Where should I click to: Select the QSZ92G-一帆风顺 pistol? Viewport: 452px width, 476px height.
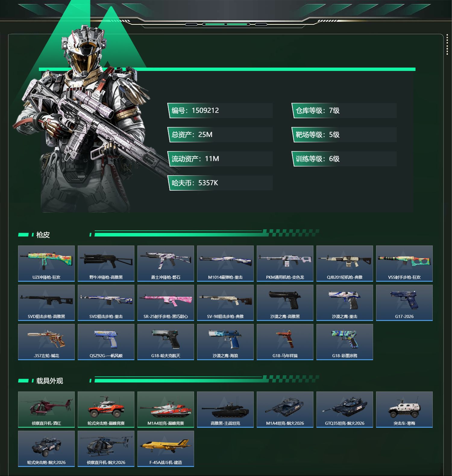[106, 342]
